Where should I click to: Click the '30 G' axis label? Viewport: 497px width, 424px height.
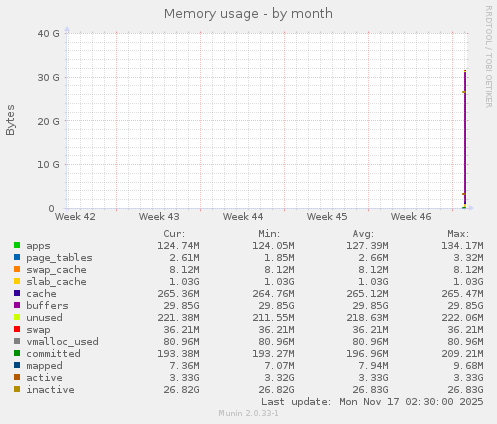tap(49, 77)
